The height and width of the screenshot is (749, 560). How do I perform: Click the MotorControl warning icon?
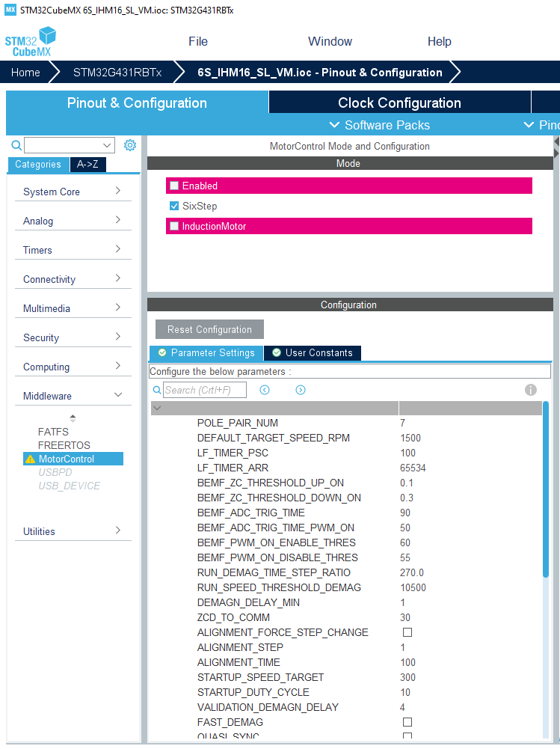point(30,459)
